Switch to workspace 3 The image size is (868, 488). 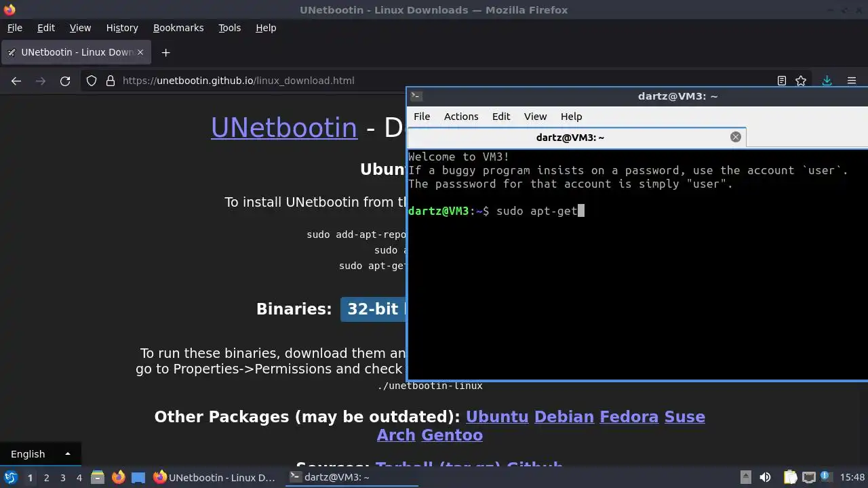62,478
